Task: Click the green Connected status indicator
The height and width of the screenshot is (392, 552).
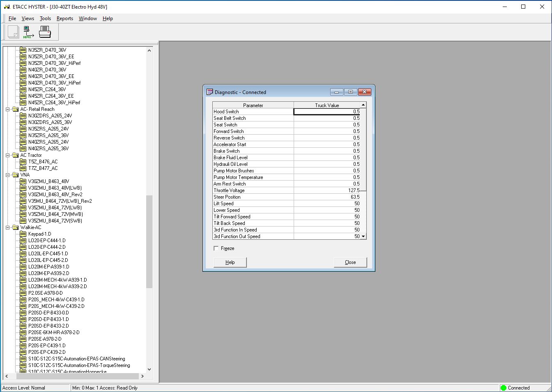Action: 504,388
